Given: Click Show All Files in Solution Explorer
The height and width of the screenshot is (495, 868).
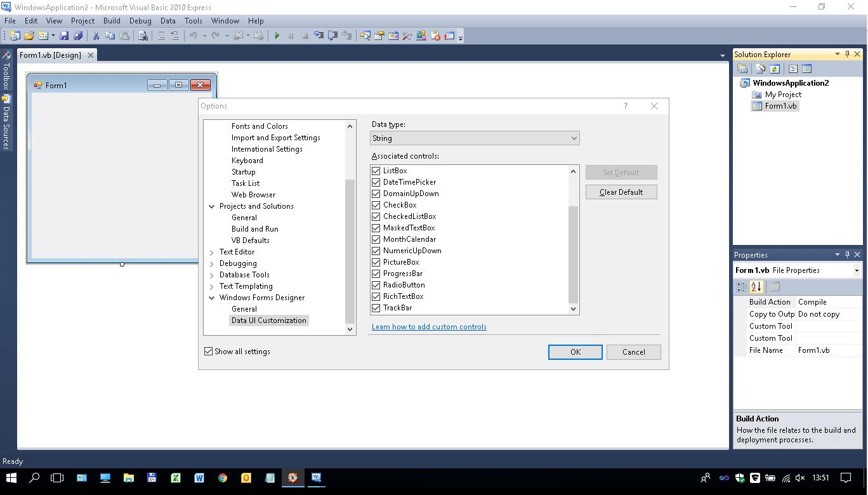Looking at the screenshot, I should pos(760,69).
